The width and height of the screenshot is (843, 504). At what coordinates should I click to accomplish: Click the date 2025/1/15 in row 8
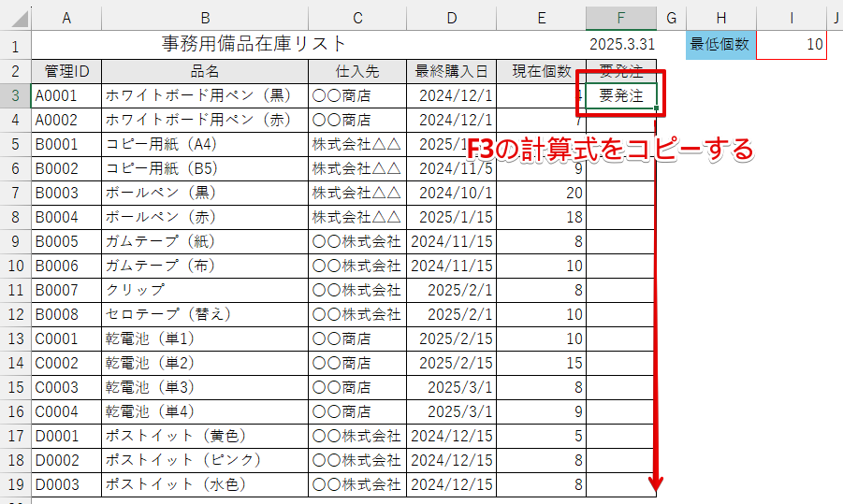(452, 217)
